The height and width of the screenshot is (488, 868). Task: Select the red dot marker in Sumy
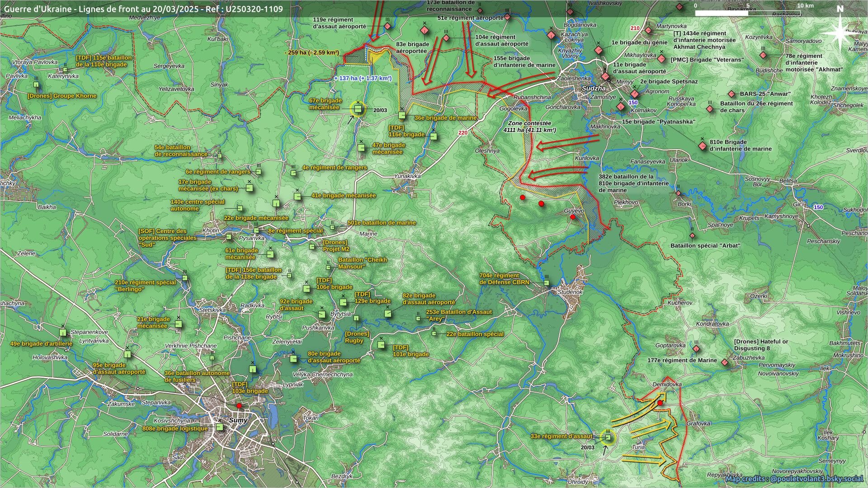click(x=239, y=406)
